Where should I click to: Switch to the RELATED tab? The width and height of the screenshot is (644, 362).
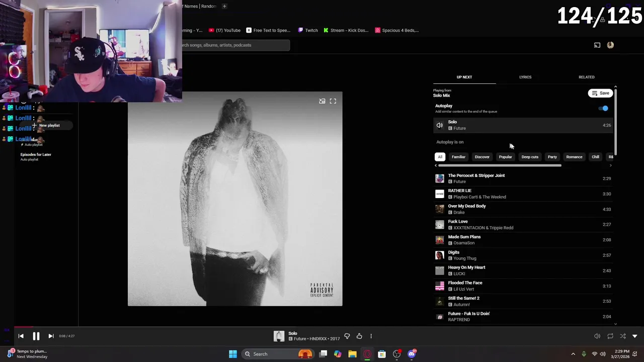pyautogui.click(x=587, y=77)
